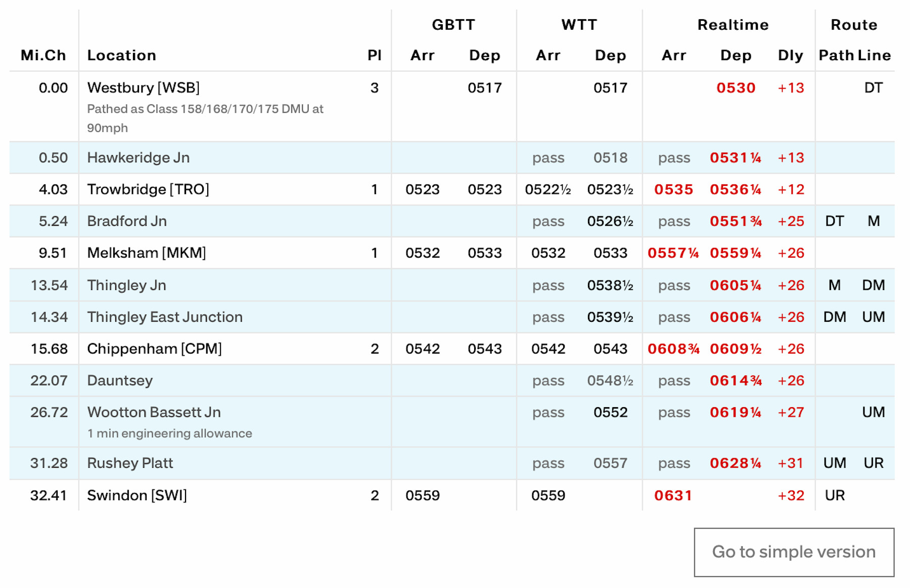Select the Wootton Bassett Jn location
The width and height of the screenshot is (910, 588).
click(x=154, y=412)
